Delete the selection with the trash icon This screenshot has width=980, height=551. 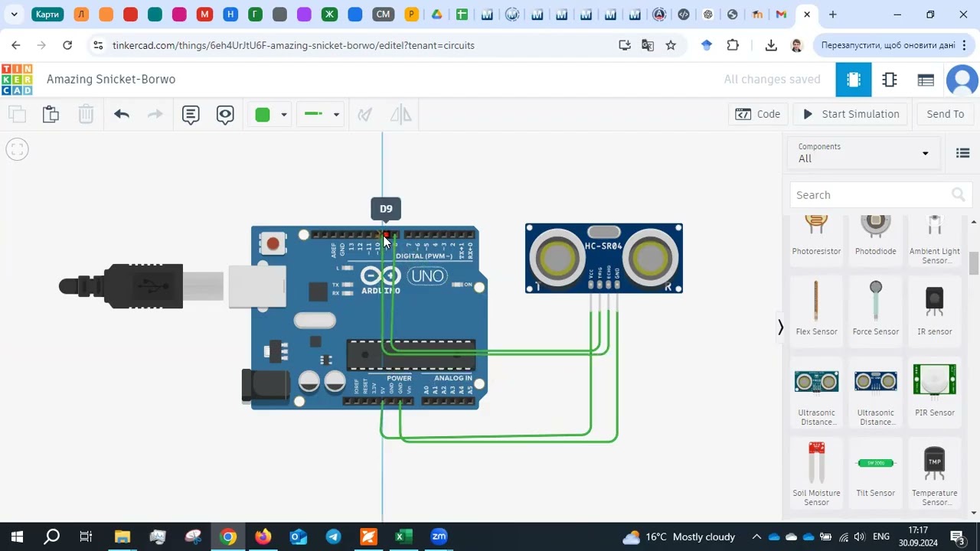click(x=86, y=114)
